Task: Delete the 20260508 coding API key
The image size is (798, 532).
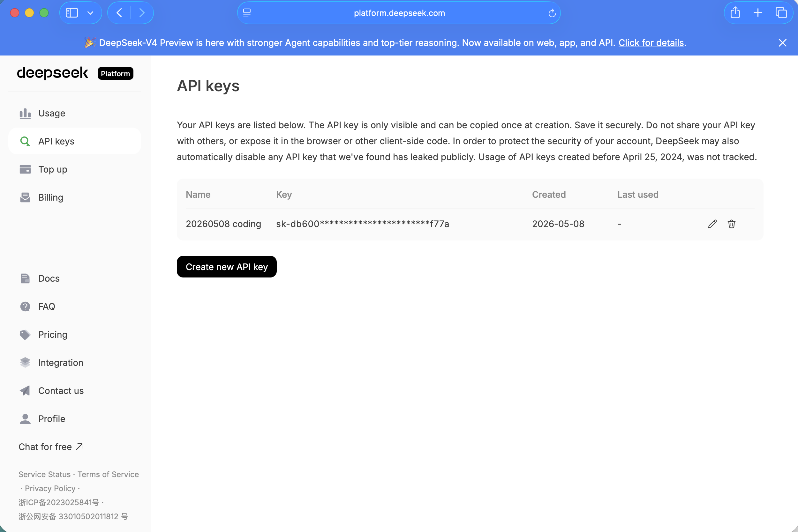Action: 731,224
